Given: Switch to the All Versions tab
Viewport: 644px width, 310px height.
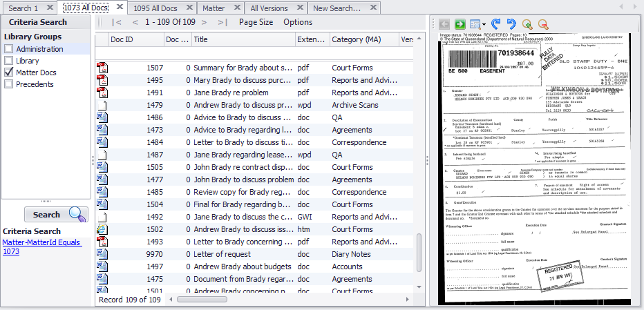Looking at the screenshot, I should (x=269, y=8).
